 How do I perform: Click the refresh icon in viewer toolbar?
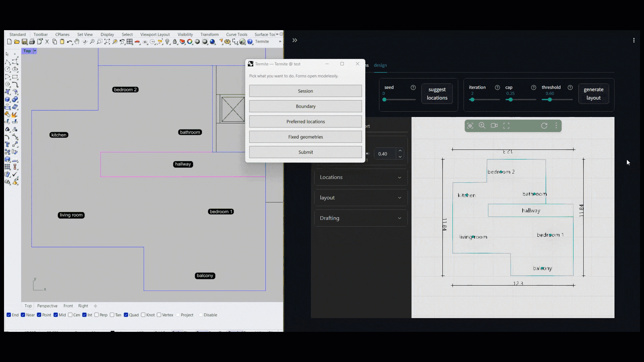pyautogui.click(x=544, y=126)
